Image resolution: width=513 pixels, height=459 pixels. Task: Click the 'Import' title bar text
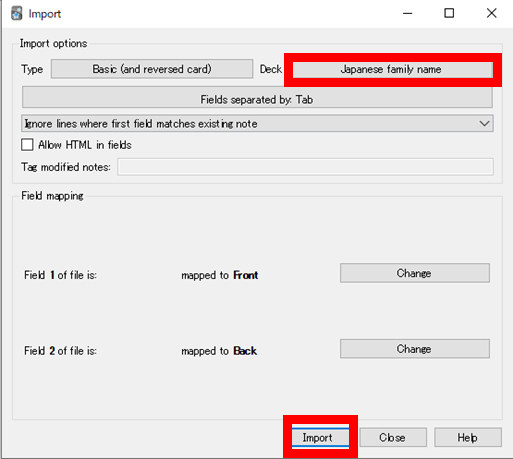click(x=45, y=14)
